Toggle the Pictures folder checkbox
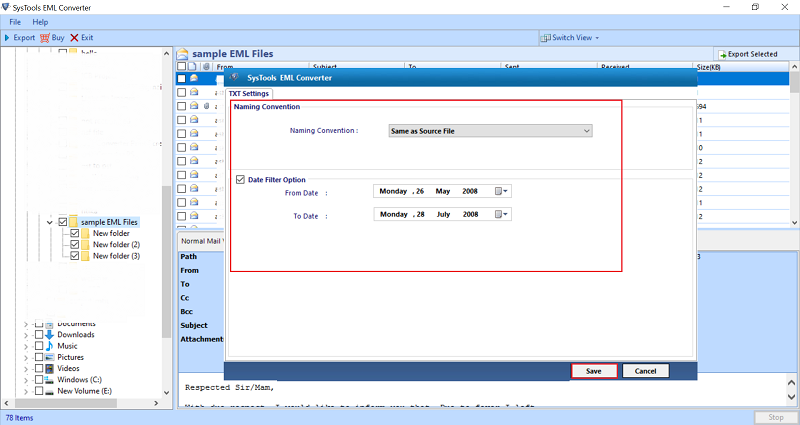This screenshot has width=800, height=425. [39, 358]
